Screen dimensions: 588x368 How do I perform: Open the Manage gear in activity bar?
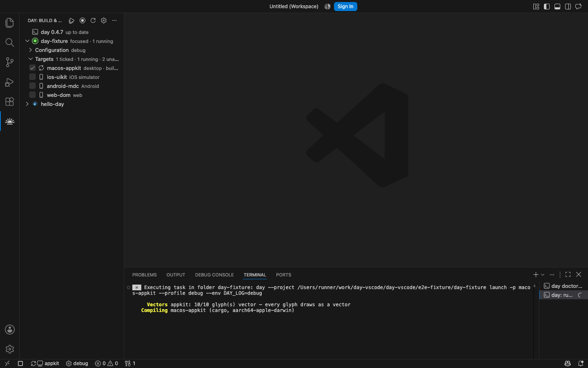tap(10, 349)
